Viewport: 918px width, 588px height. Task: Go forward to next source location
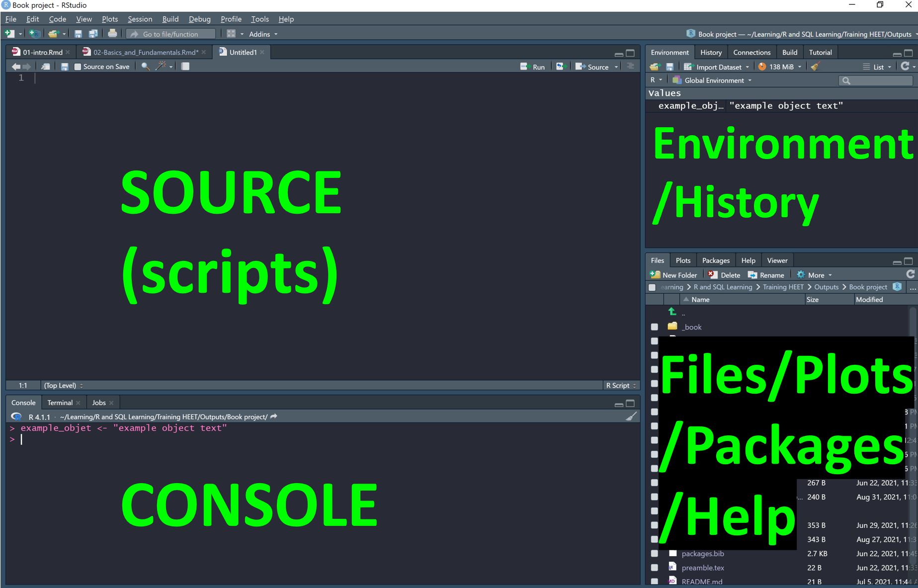27,67
